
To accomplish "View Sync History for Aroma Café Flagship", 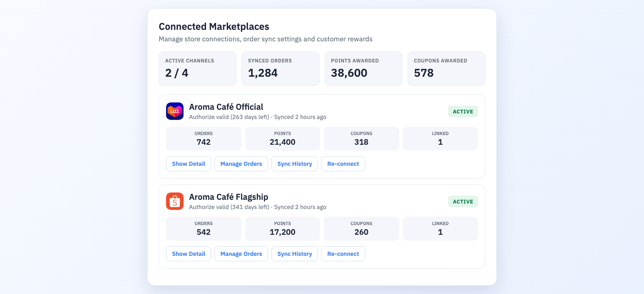I will coord(294,254).
